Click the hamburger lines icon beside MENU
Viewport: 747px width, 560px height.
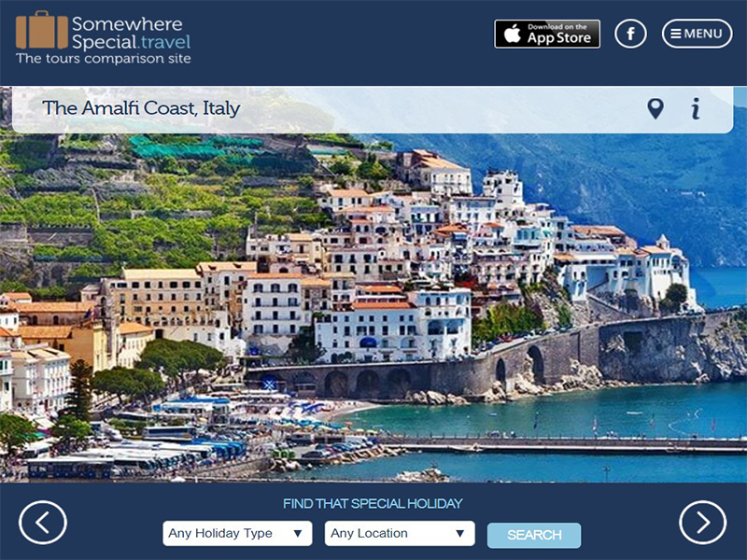point(675,34)
